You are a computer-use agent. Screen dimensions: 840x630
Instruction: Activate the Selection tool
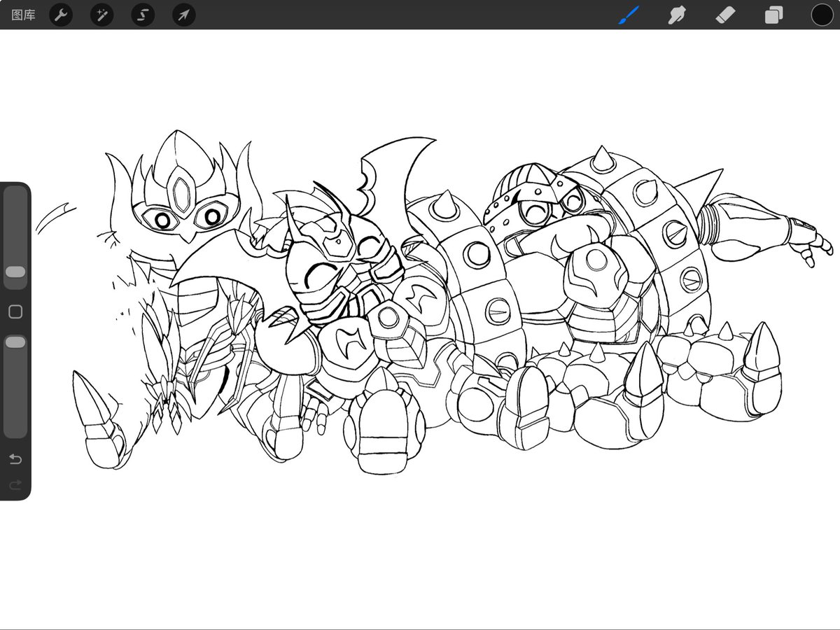[143, 15]
